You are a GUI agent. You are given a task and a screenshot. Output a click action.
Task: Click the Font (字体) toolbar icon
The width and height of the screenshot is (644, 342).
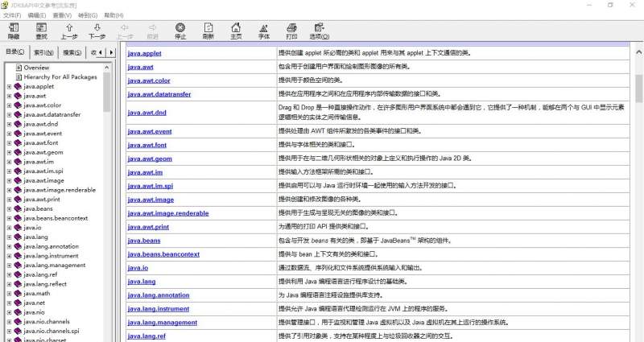(x=264, y=27)
